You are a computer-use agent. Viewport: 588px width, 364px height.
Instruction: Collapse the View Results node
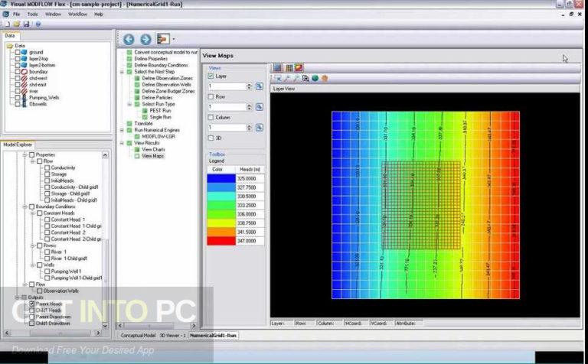[x=122, y=143]
